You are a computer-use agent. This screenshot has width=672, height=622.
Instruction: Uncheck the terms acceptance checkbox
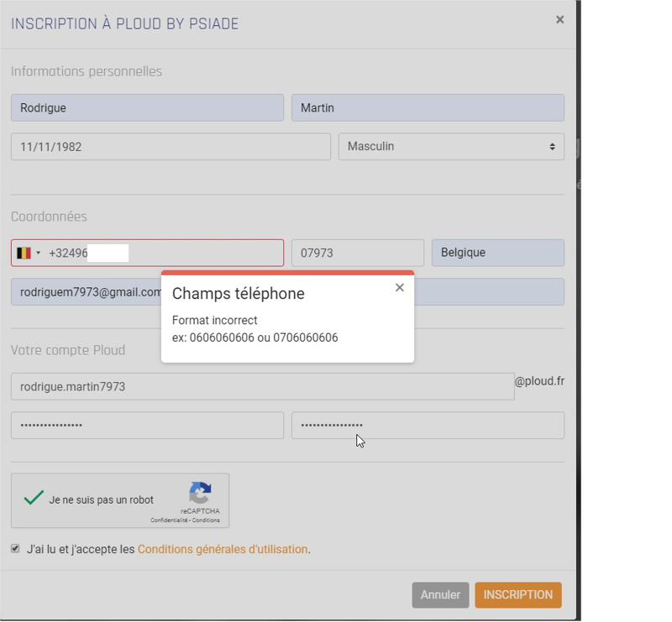[15, 549]
